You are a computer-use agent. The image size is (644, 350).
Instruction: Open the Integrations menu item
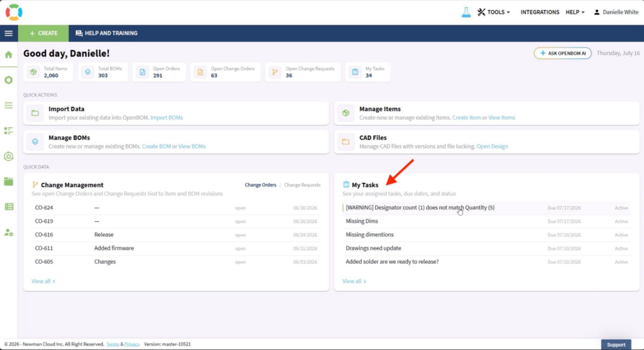(x=540, y=13)
